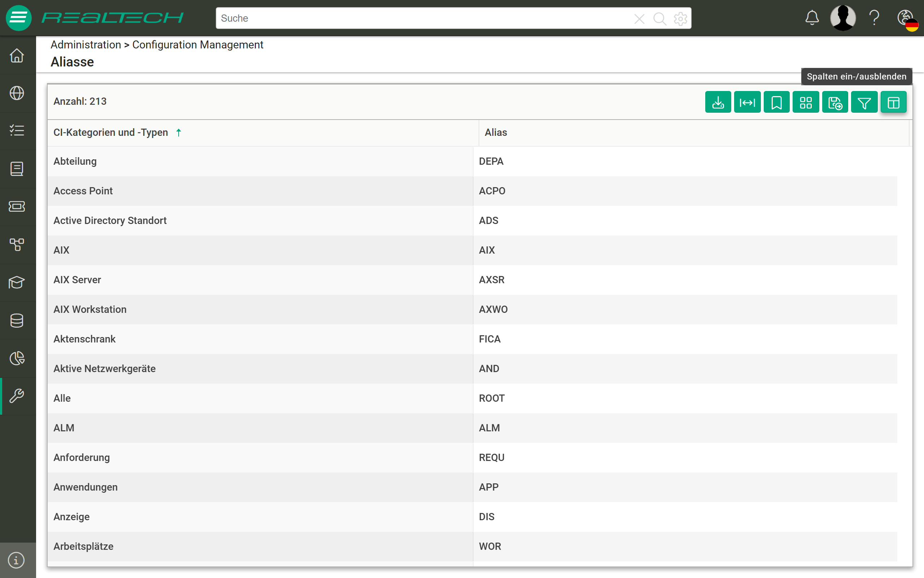Select the Abteilung row
Image resolution: width=924 pixels, height=578 pixels.
(x=472, y=161)
